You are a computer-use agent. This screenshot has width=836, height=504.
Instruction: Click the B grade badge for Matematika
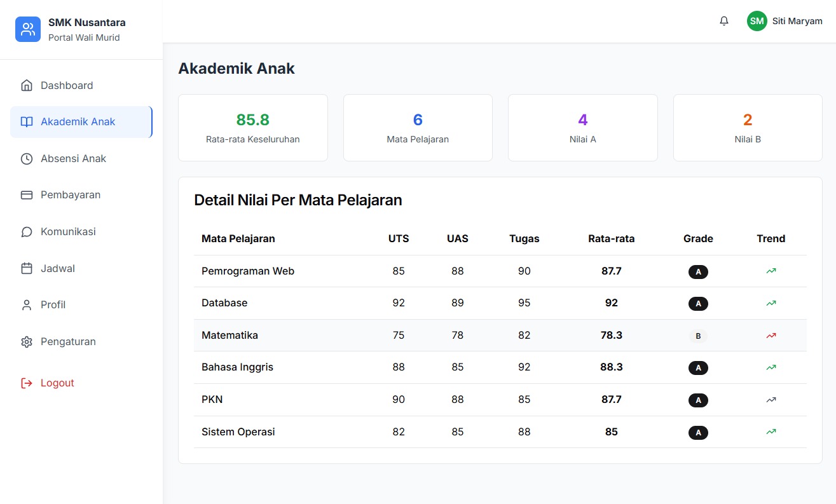(698, 336)
